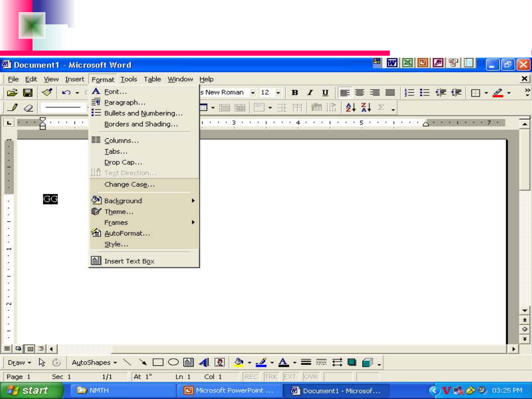
Task: Select the Oval shape tool
Action: [x=173, y=362]
